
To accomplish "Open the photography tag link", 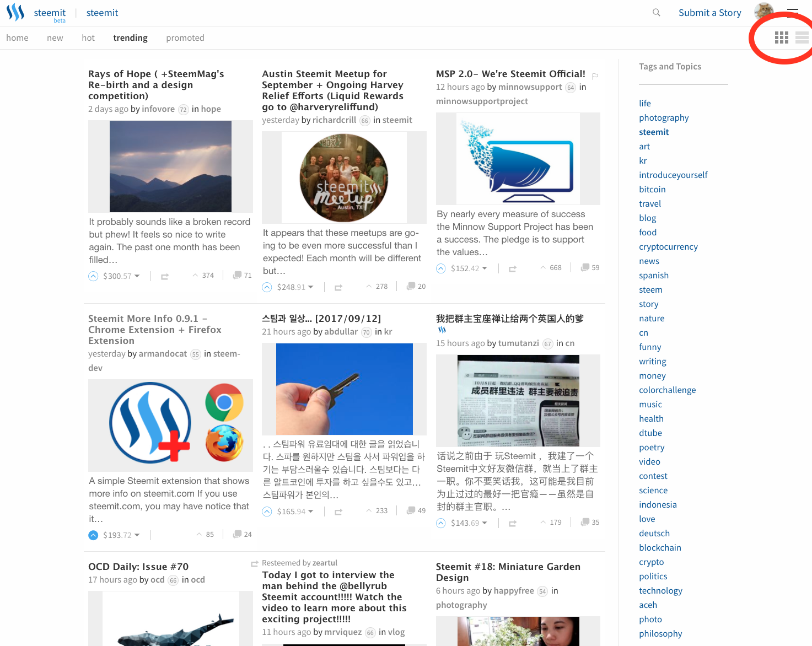I will point(664,117).
